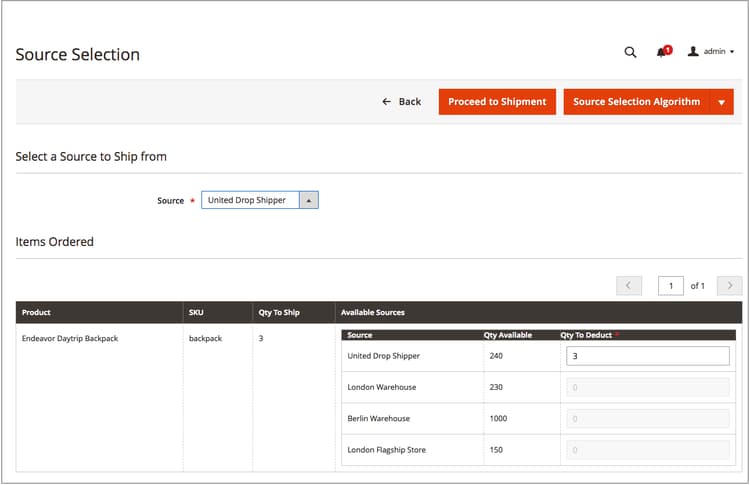This screenshot has width=750, height=485.
Task: Click Proceed to Shipment button
Action: 497,101
